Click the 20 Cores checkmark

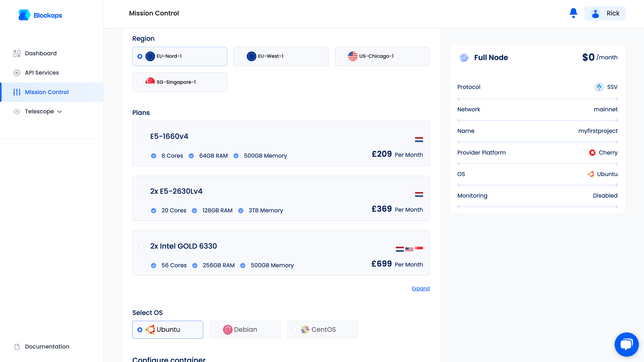click(x=153, y=211)
